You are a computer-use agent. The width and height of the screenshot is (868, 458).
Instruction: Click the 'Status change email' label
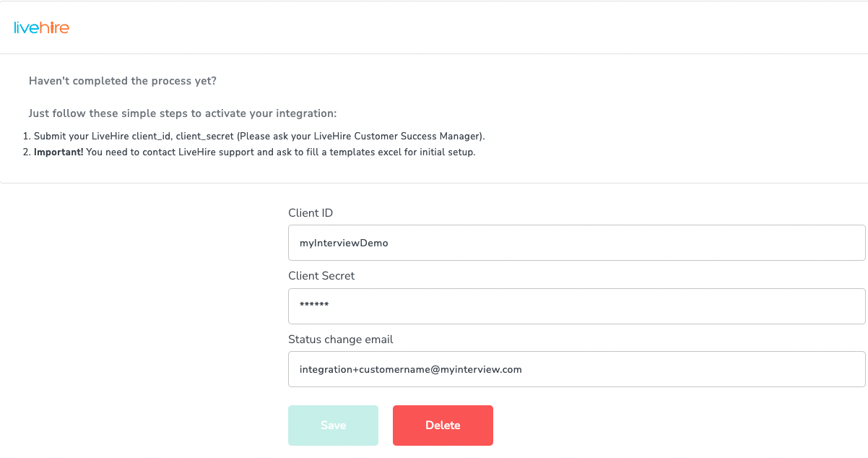pyautogui.click(x=340, y=340)
